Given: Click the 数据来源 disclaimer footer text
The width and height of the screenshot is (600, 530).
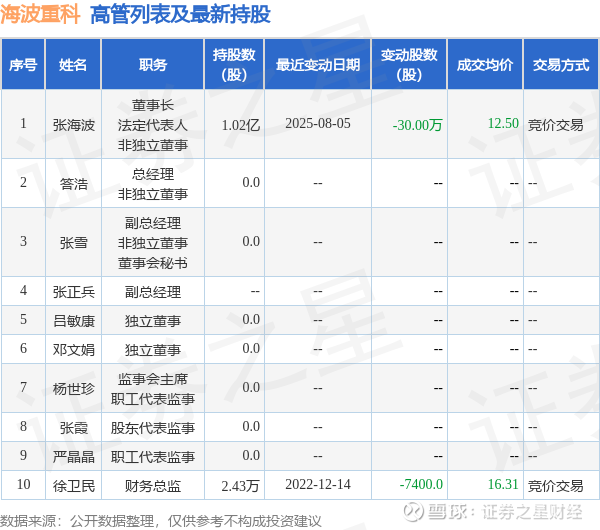Looking at the screenshot, I should tap(160, 521).
